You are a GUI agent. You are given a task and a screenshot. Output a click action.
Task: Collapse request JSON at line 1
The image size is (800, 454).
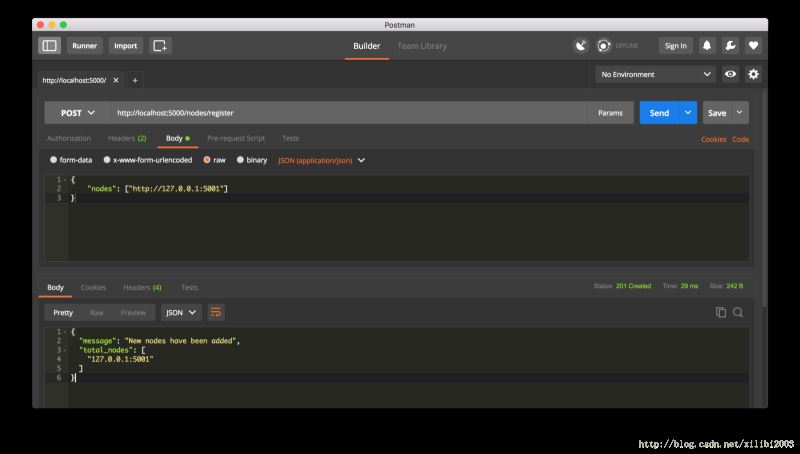[65, 180]
